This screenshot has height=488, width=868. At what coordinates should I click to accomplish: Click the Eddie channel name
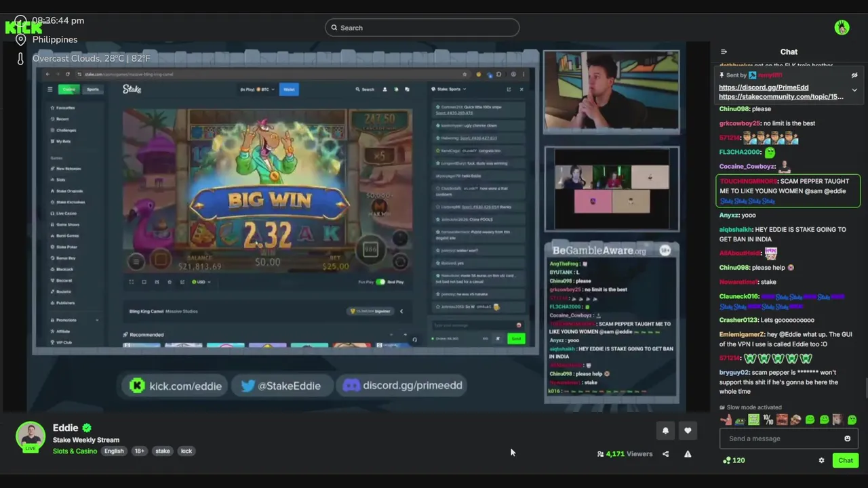(65, 428)
